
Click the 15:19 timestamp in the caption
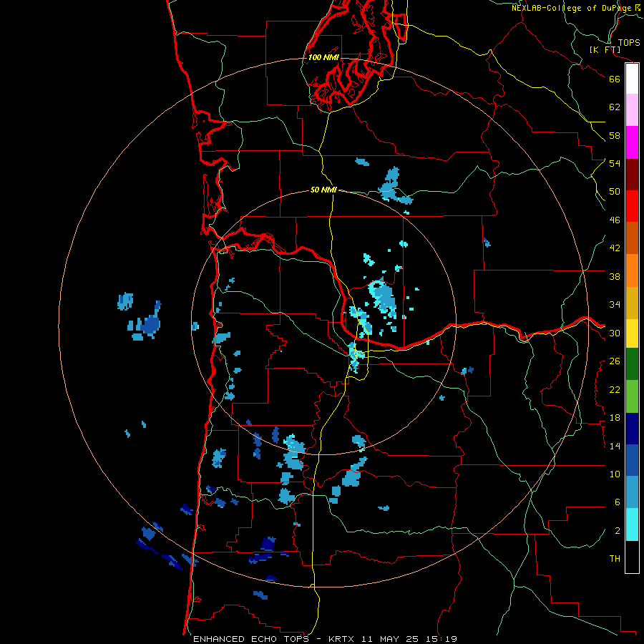pos(440,639)
